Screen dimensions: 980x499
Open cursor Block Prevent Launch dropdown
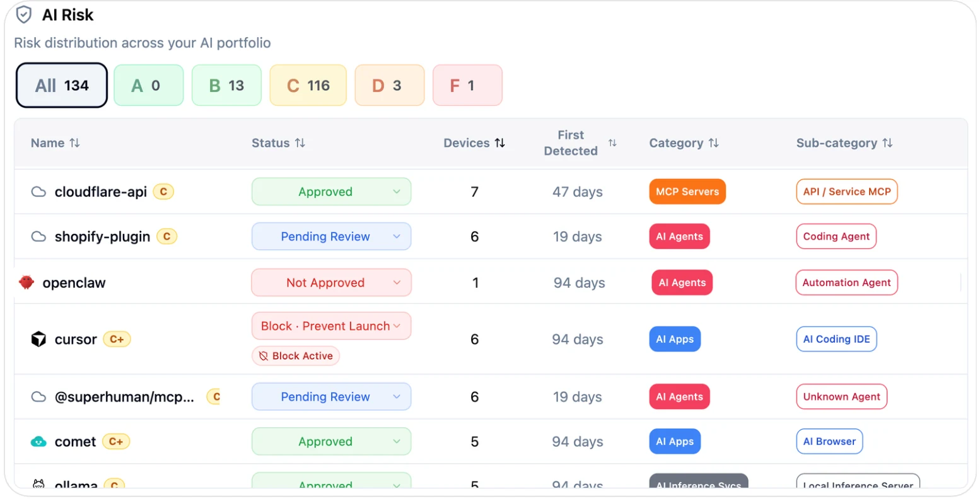(332, 326)
